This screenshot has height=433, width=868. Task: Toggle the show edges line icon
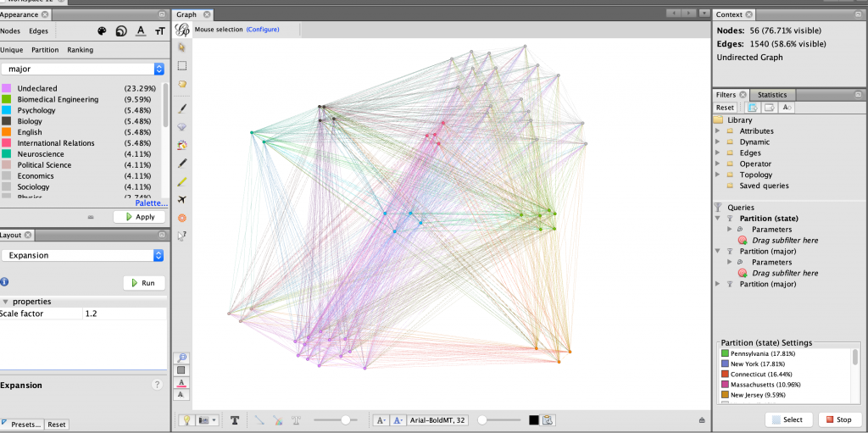259,419
